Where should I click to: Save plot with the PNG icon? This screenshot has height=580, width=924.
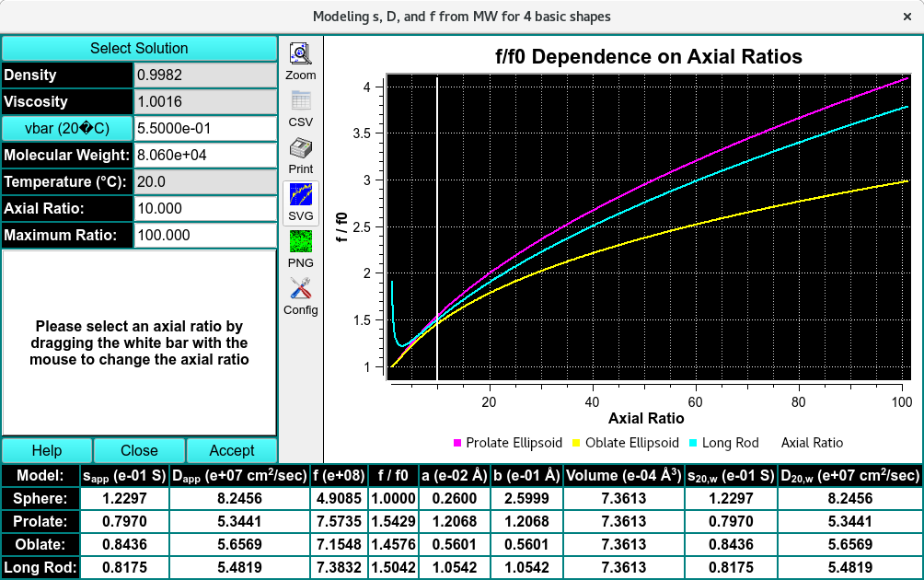coord(300,242)
